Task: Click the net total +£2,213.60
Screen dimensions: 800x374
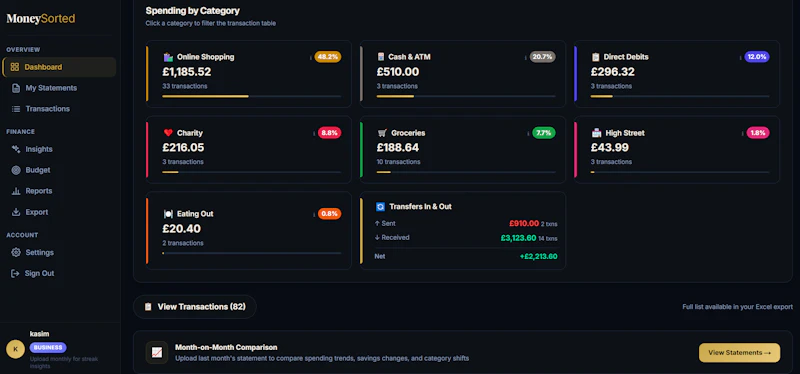Action: coord(538,256)
